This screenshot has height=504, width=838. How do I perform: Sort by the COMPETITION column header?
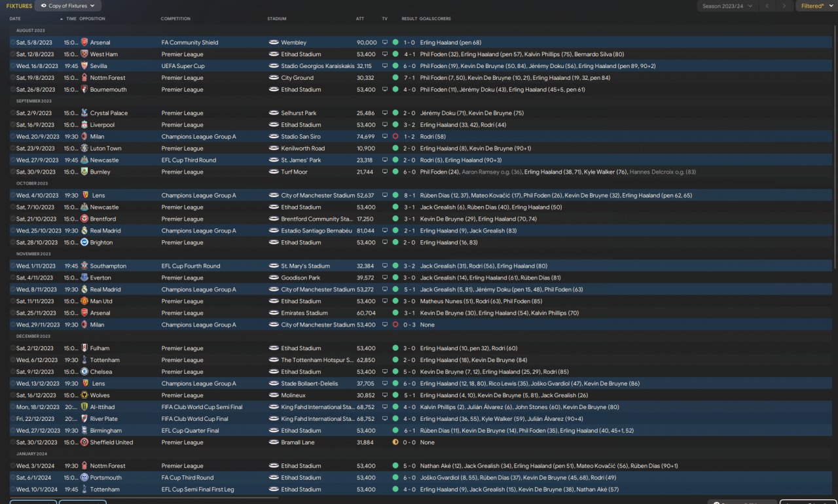tap(175, 19)
